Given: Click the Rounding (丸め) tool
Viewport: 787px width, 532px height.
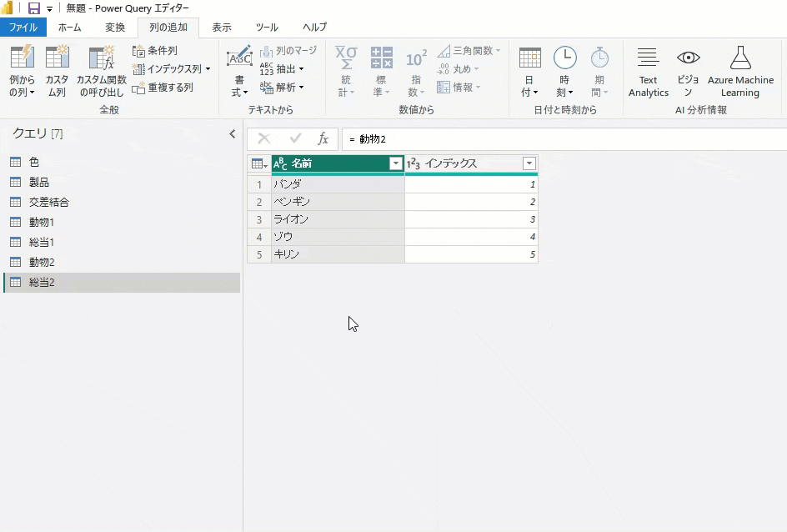Looking at the screenshot, I should [x=458, y=68].
